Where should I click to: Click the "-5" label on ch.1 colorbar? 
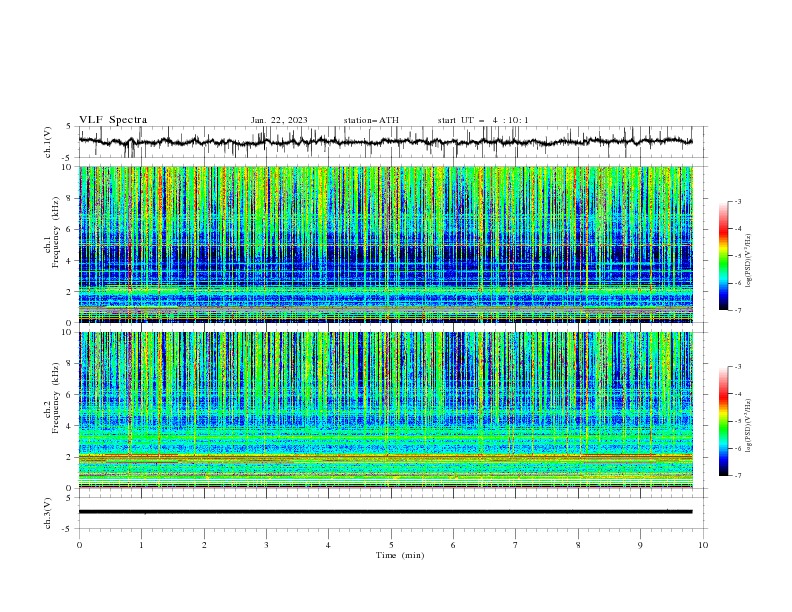click(738, 256)
